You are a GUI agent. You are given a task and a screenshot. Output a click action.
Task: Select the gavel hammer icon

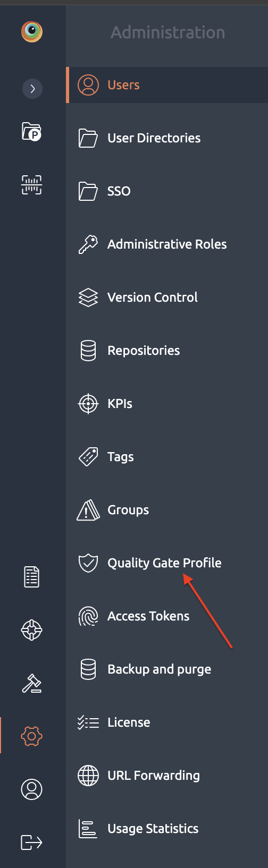click(x=32, y=683)
